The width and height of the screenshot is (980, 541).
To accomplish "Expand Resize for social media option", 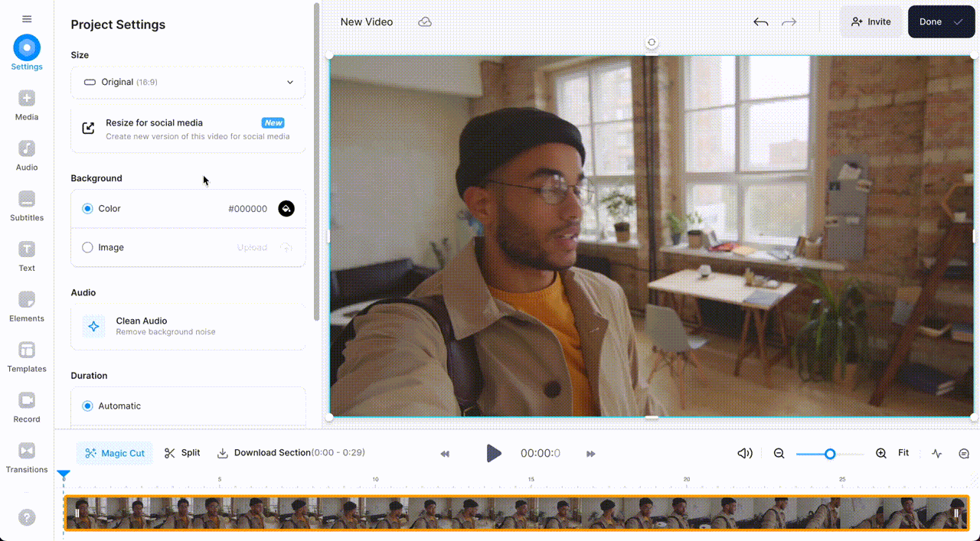I will click(188, 129).
